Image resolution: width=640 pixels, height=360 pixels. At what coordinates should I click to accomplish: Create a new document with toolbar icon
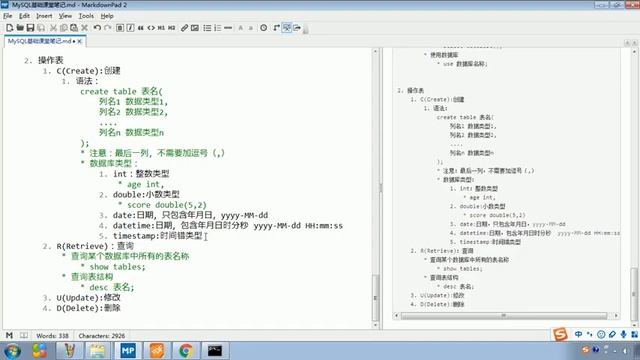point(9,28)
